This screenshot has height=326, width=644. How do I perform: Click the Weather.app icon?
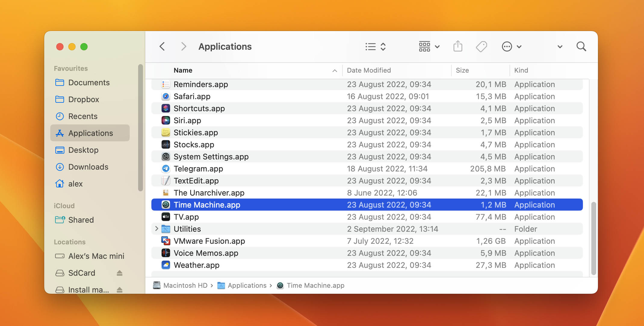coord(166,265)
